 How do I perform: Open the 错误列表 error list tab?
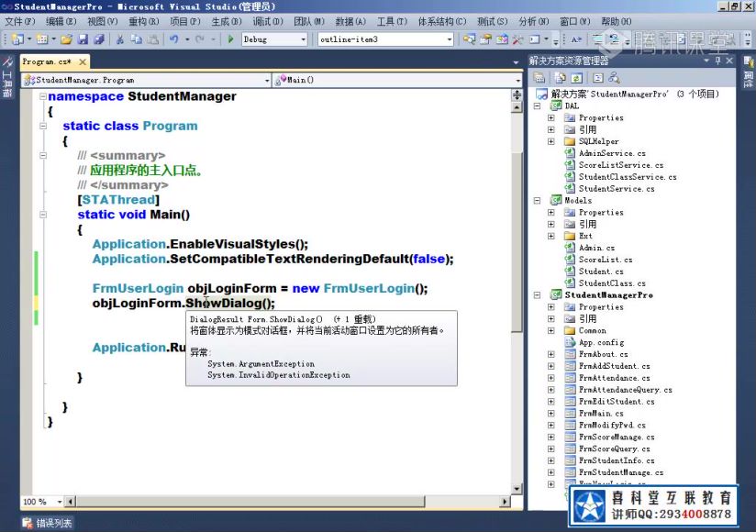coord(48,523)
